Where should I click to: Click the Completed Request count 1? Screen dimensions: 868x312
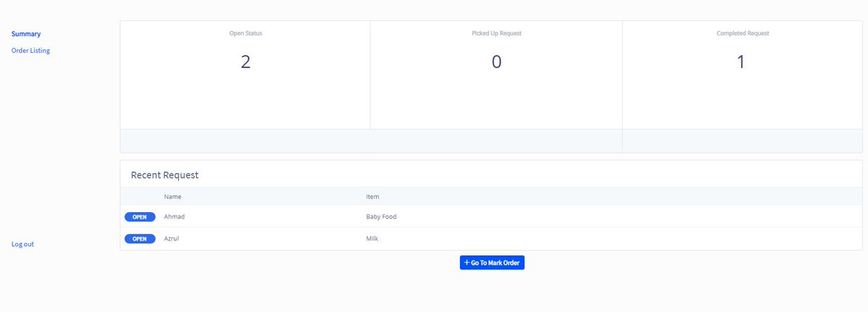[x=741, y=62]
